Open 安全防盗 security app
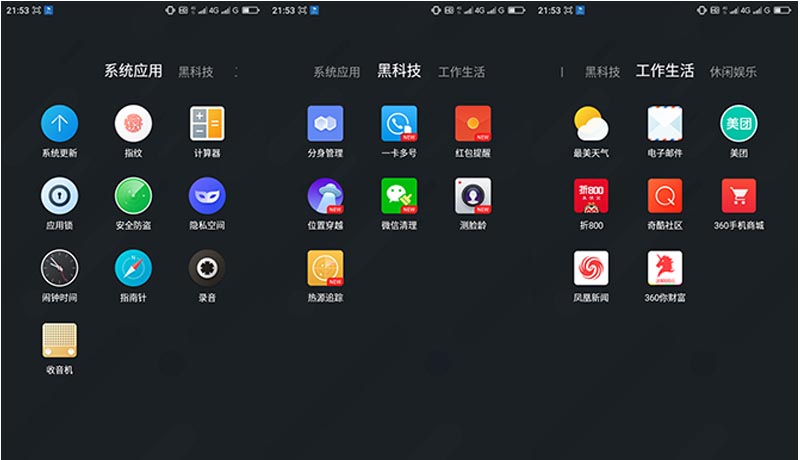This screenshot has width=800, height=460. coord(133,196)
